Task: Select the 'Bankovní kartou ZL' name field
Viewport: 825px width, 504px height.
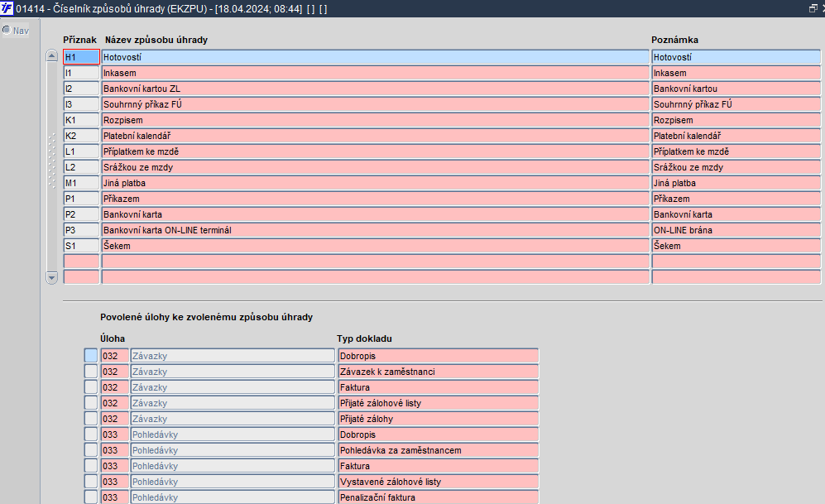Action: coord(375,89)
